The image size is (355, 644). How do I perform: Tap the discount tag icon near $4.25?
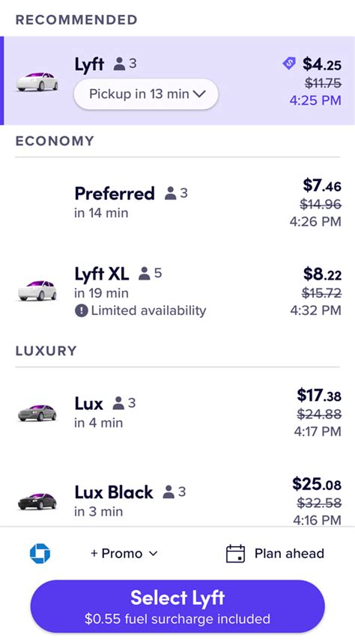tap(289, 64)
